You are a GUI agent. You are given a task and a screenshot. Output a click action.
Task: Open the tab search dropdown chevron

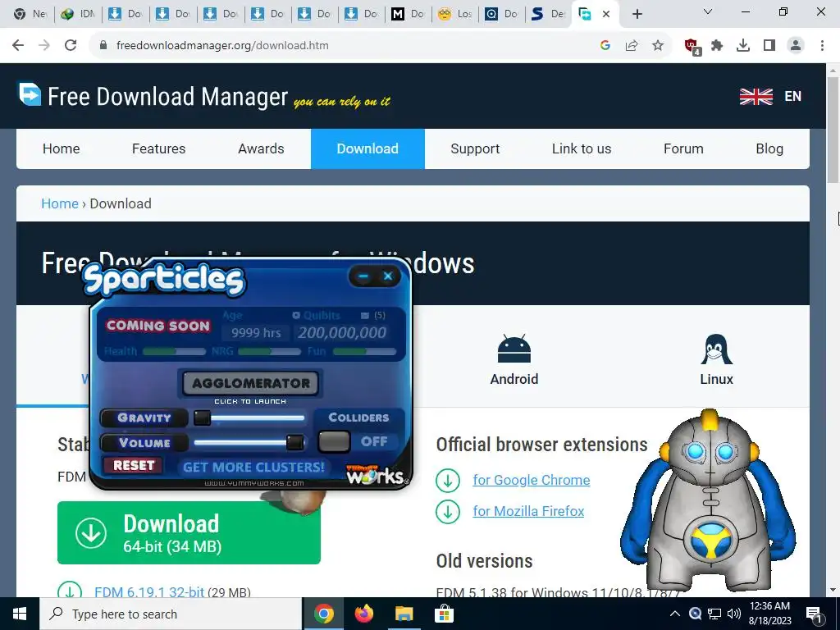[708, 11]
